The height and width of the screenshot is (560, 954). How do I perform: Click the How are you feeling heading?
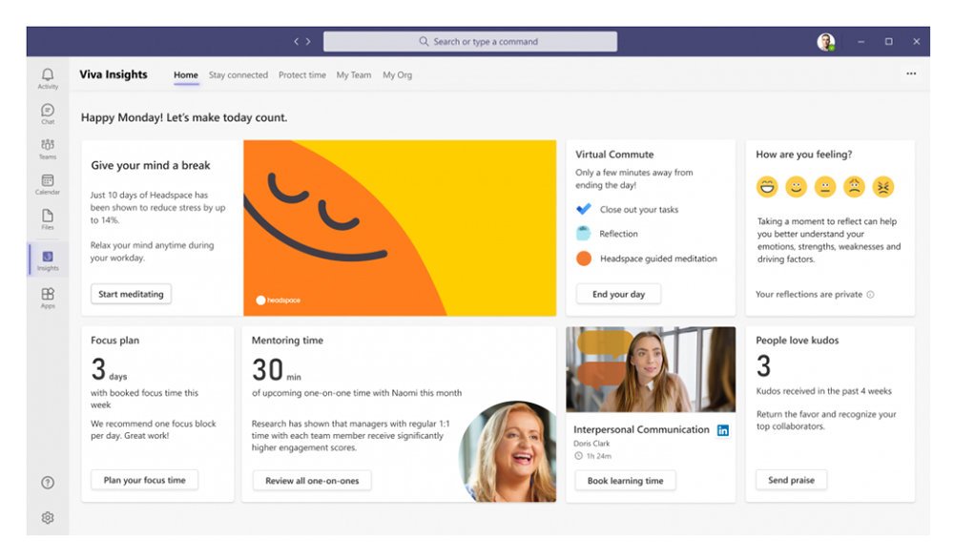pyautogui.click(x=803, y=155)
